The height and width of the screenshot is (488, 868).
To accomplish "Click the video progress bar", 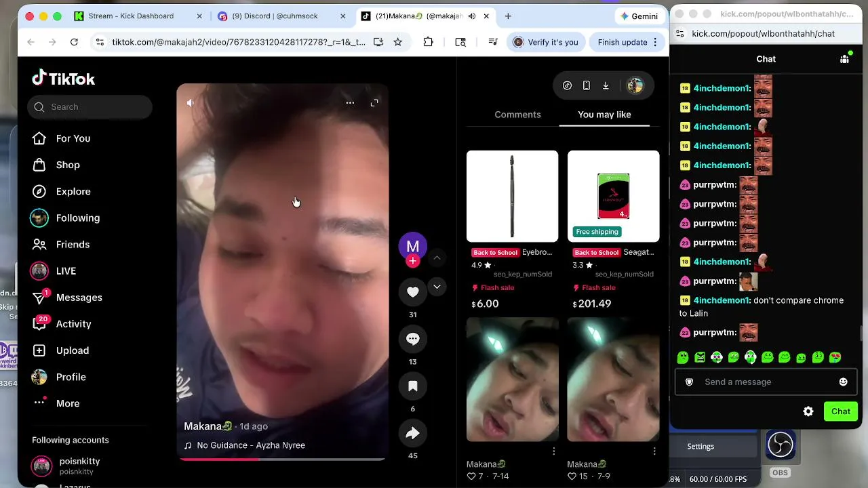I will pos(282,459).
